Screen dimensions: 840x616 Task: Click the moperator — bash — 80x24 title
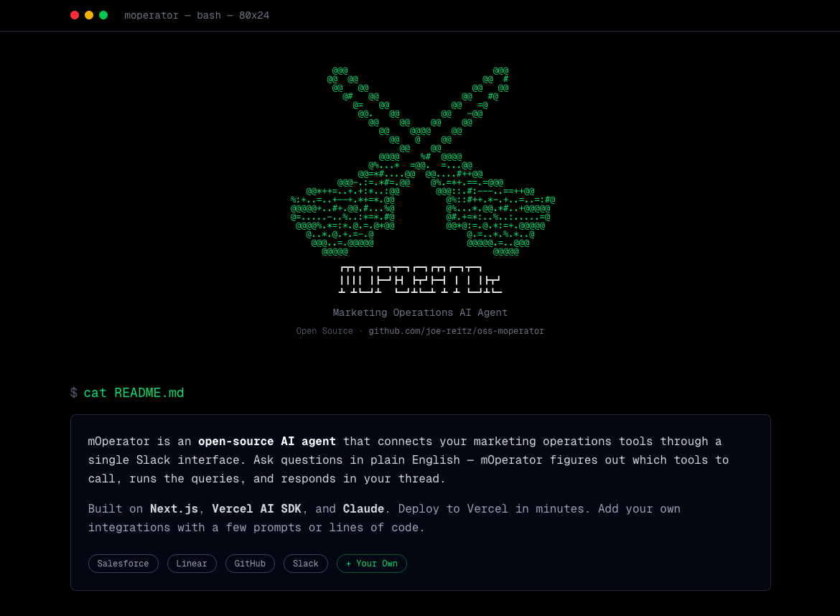coord(198,14)
